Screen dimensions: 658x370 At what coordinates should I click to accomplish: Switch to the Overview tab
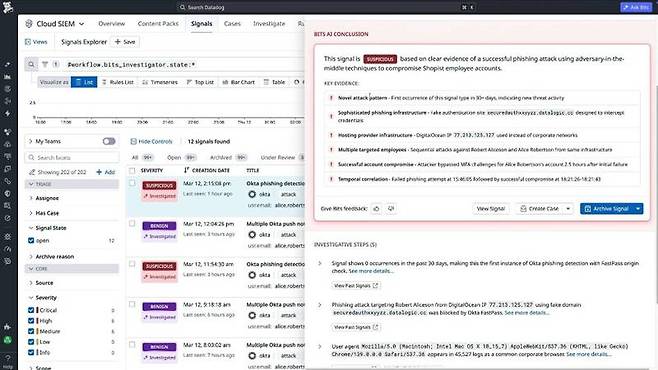pos(111,24)
